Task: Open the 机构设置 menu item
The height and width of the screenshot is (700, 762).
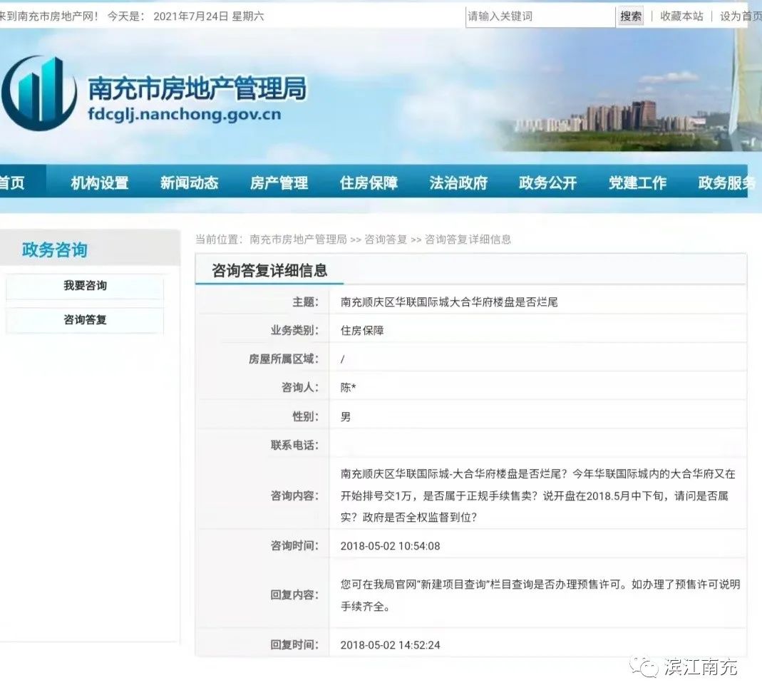Action: pyautogui.click(x=100, y=183)
